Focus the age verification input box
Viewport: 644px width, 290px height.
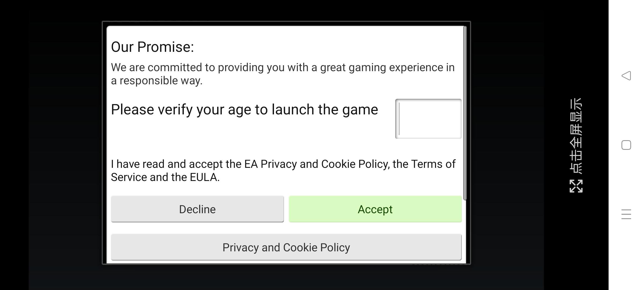pyautogui.click(x=428, y=119)
